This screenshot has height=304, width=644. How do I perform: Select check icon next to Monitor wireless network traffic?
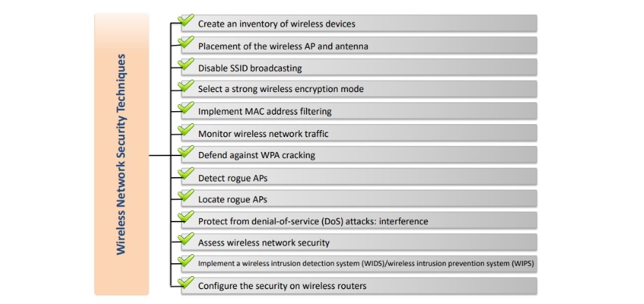(186, 130)
